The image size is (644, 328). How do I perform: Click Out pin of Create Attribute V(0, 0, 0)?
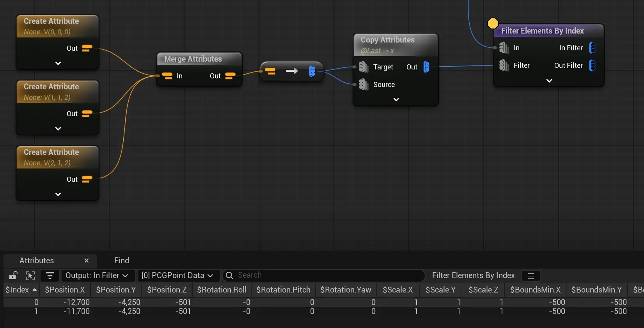pyautogui.click(x=87, y=48)
